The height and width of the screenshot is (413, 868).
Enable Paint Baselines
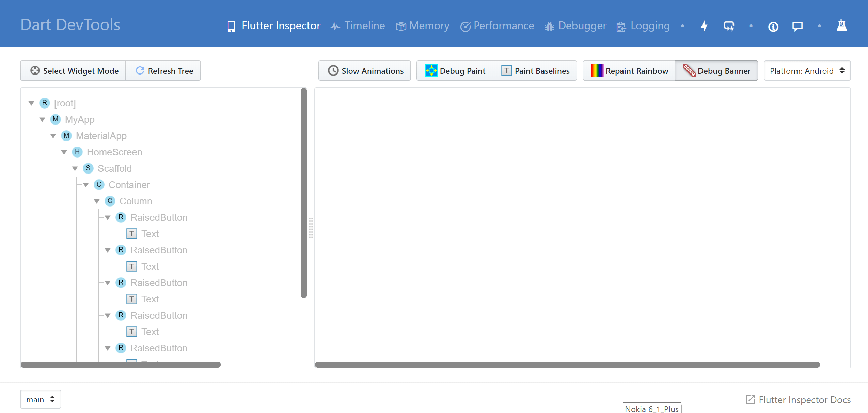534,70
